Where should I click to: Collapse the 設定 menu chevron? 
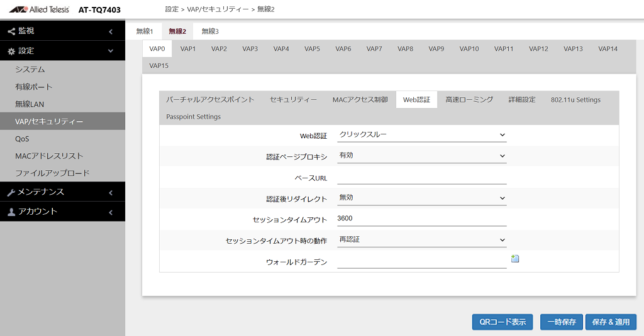tap(111, 51)
